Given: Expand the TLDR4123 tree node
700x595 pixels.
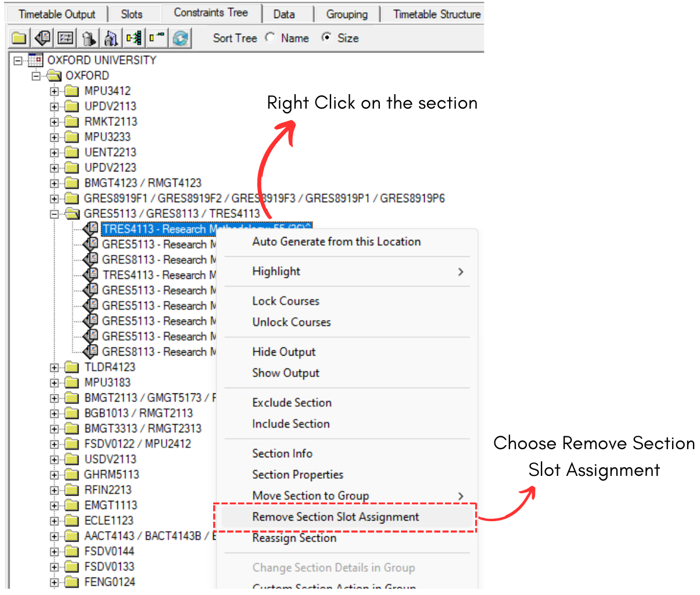Looking at the screenshot, I should pyautogui.click(x=54, y=367).
